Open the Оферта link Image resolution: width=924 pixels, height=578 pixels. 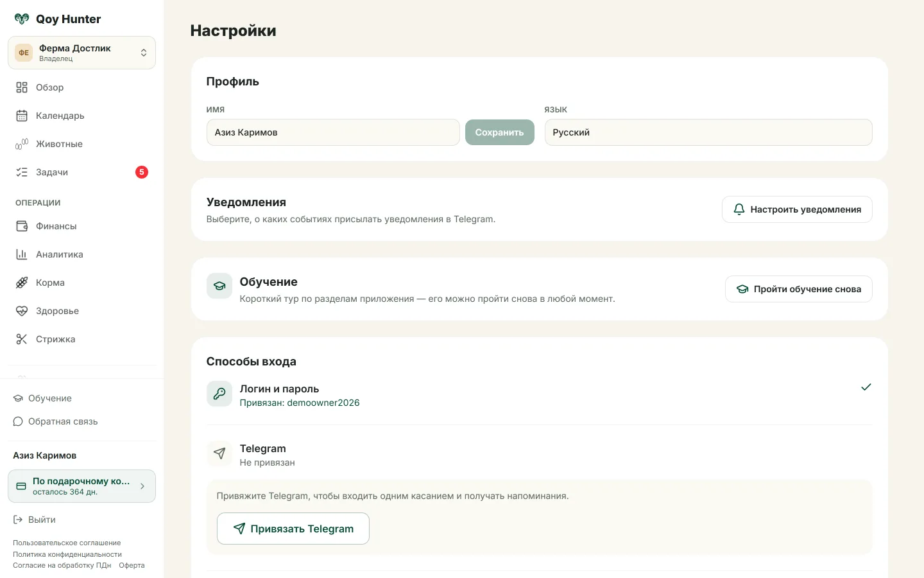click(132, 565)
